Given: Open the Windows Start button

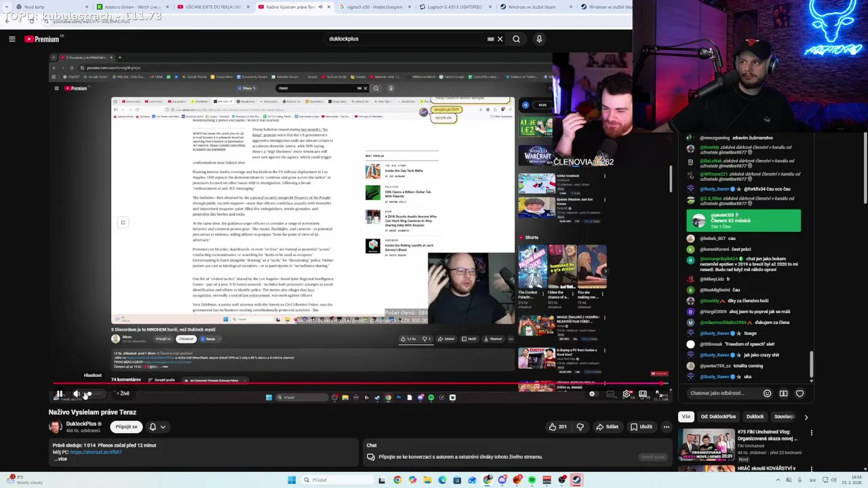Looking at the screenshot, I should [x=292, y=480].
